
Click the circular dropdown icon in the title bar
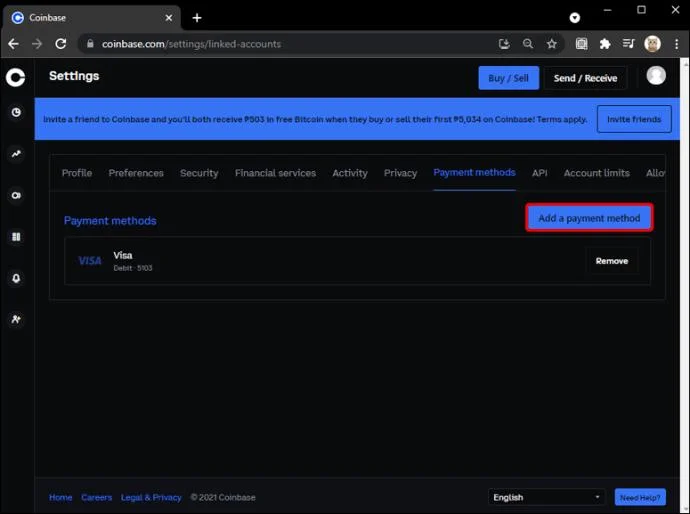(x=575, y=18)
